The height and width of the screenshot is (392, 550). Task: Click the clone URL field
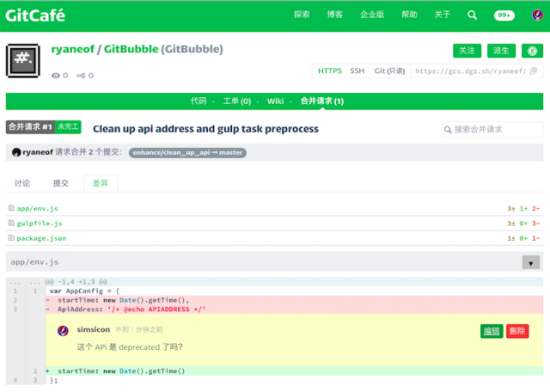point(470,71)
